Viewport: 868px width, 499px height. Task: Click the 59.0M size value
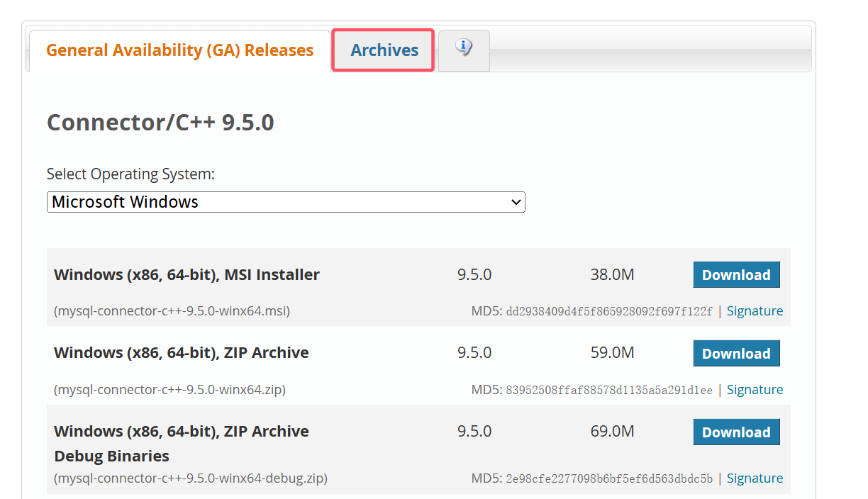[x=612, y=353]
